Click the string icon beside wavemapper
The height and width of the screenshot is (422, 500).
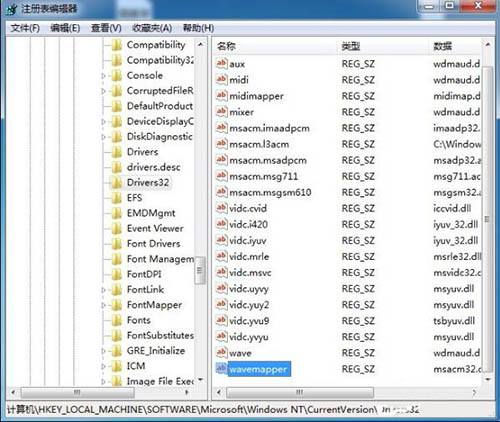[221, 369]
